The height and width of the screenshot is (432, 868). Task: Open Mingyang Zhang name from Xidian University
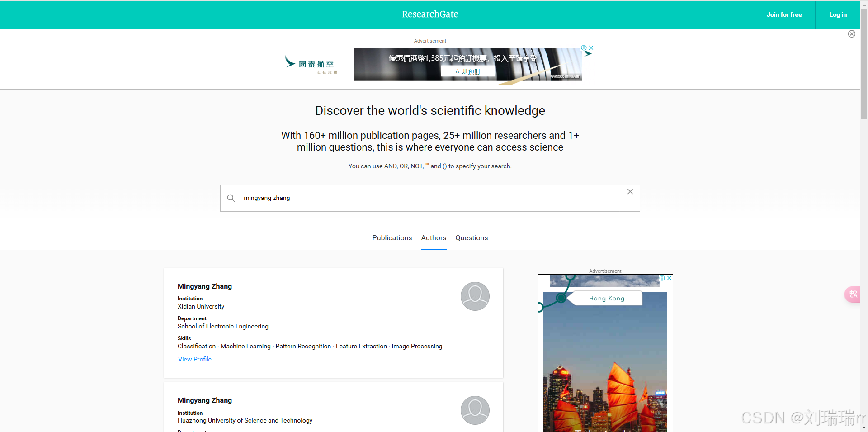pos(205,286)
